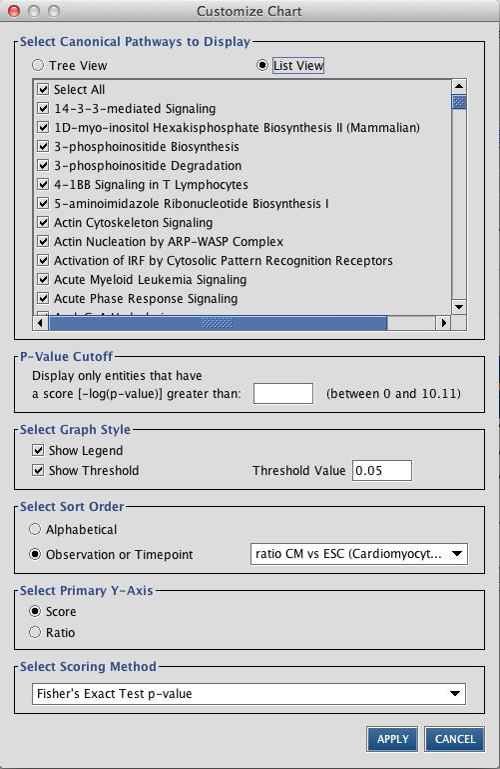Choose Ratio as primary Y-axis
This screenshot has width=500, height=769.
coord(35,632)
